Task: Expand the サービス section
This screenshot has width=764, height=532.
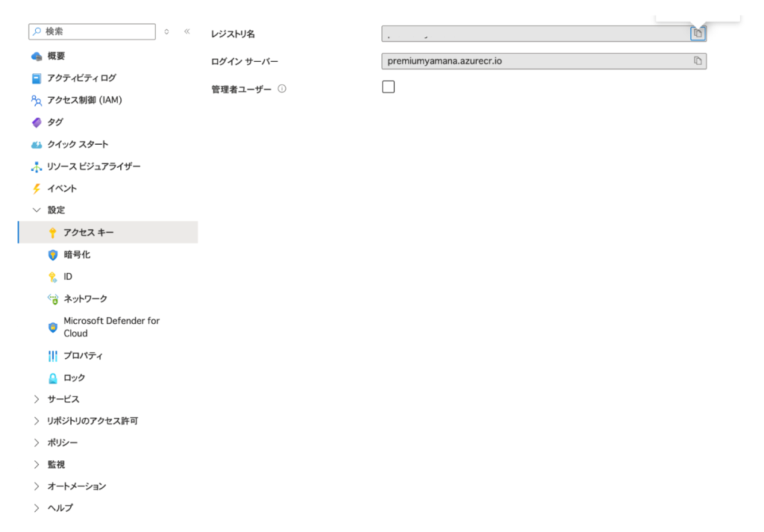Action: coord(37,399)
